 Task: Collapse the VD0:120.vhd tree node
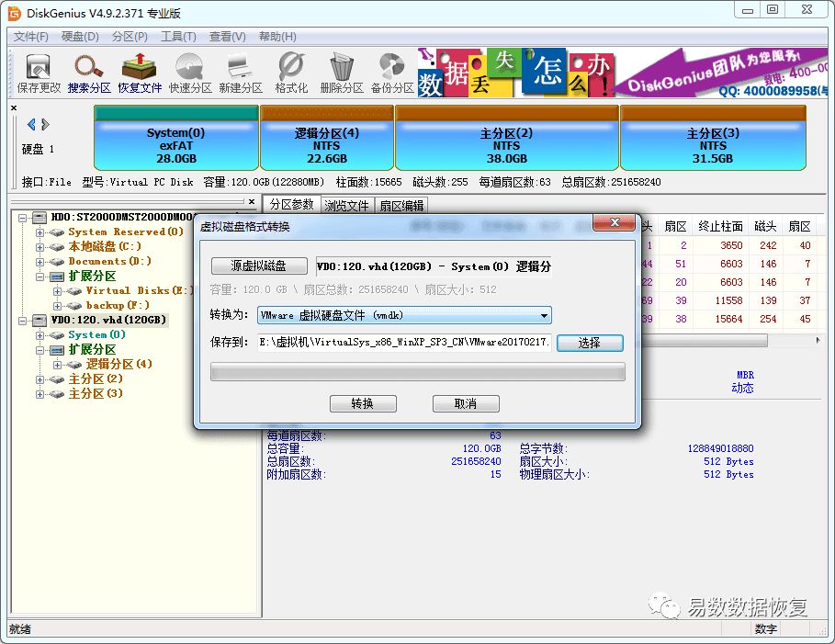22,321
